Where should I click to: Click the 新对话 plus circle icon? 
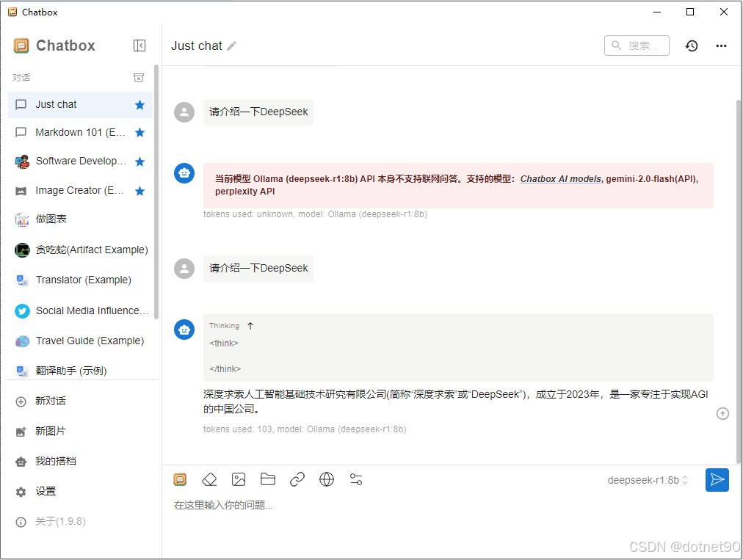click(21, 401)
